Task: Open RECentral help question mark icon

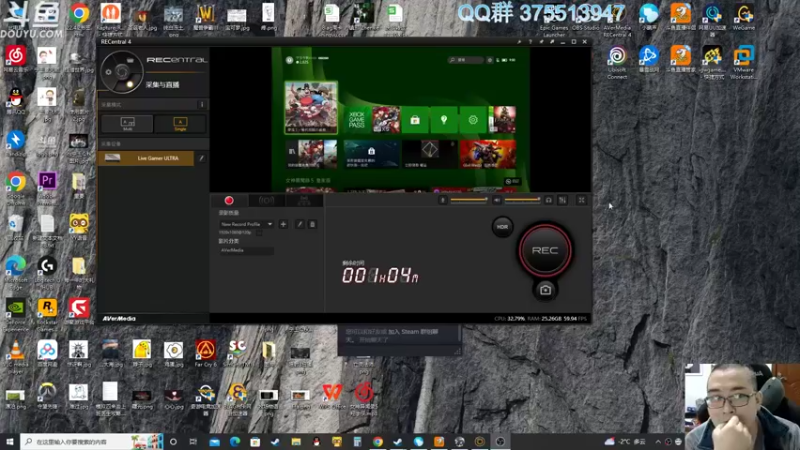Action: click(530, 42)
